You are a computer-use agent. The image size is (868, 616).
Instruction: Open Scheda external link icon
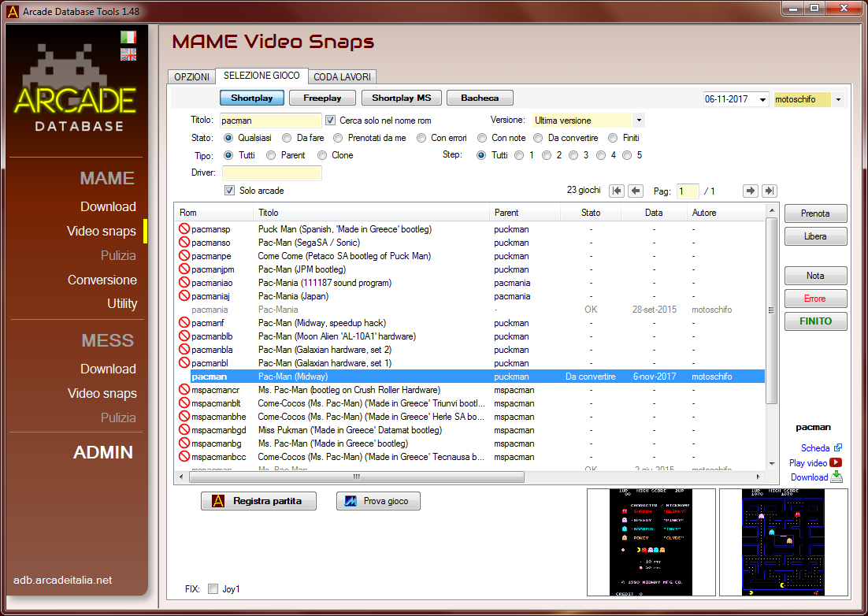tap(837, 447)
